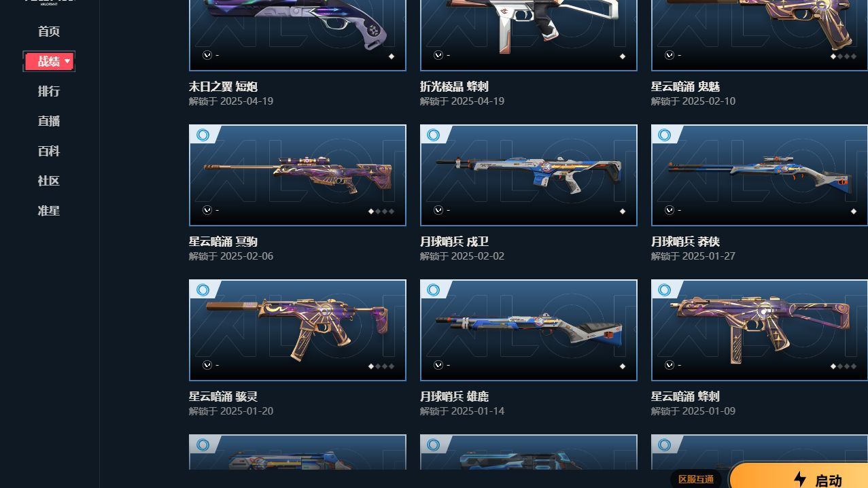The image size is (868, 488).
Task: Click Valorant points icon on 星云暗涌 蜂刺 card
Action: point(670,365)
